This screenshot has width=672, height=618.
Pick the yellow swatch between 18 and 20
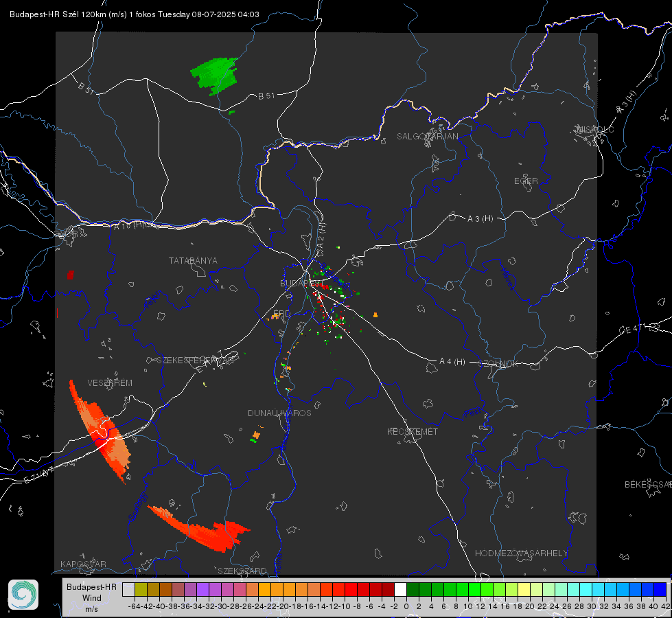coord(524,589)
